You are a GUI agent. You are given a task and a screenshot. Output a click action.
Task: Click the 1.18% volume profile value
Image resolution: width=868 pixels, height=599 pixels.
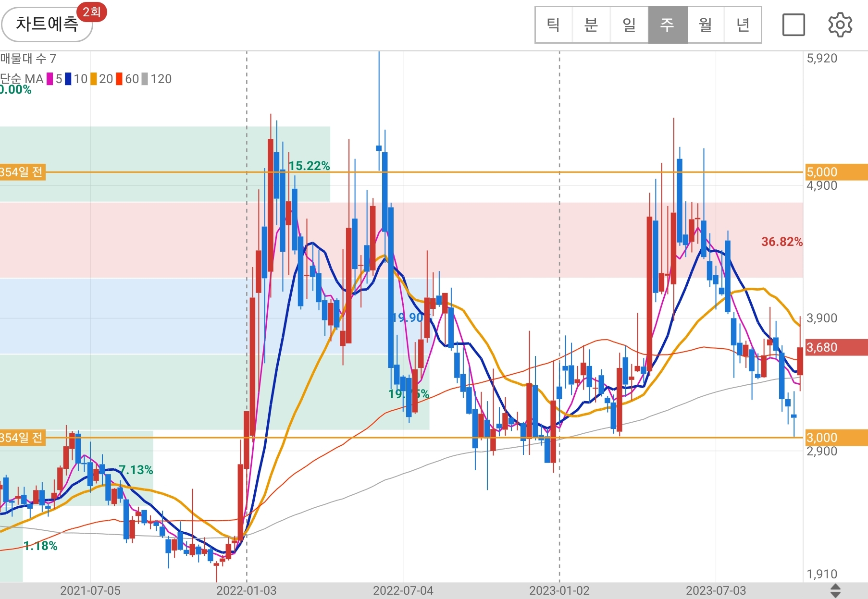click(41, 546)
